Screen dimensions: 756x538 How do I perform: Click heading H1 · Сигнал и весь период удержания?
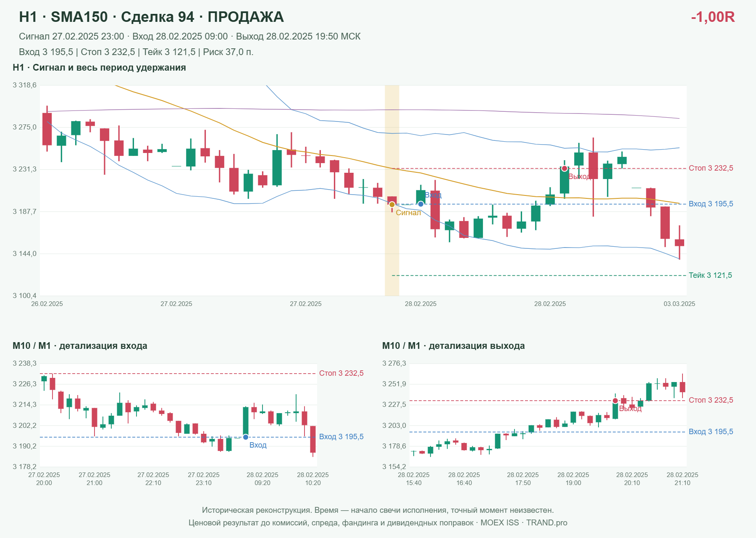[x=99, y=68]
